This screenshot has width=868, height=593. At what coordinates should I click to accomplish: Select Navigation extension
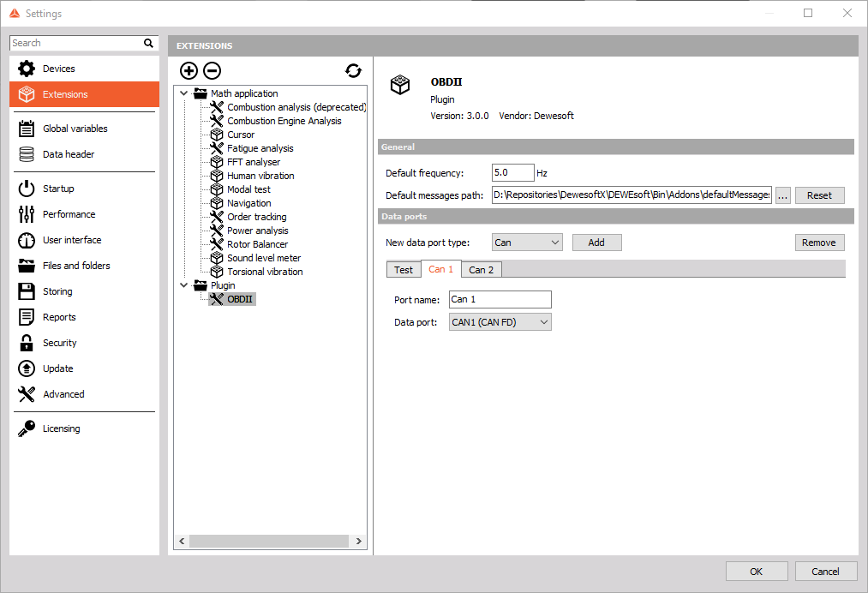(248, 203)
